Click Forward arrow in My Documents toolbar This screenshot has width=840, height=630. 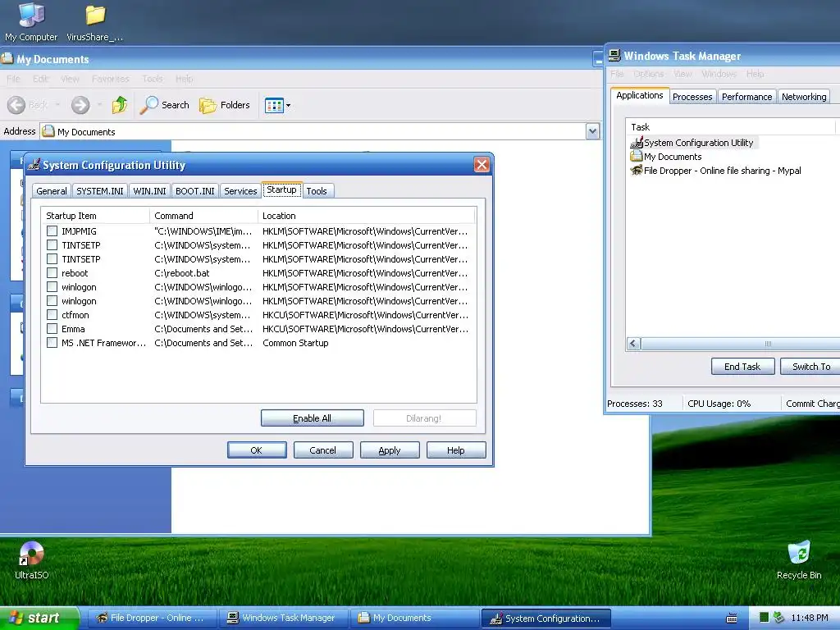[x=80, y=105]
